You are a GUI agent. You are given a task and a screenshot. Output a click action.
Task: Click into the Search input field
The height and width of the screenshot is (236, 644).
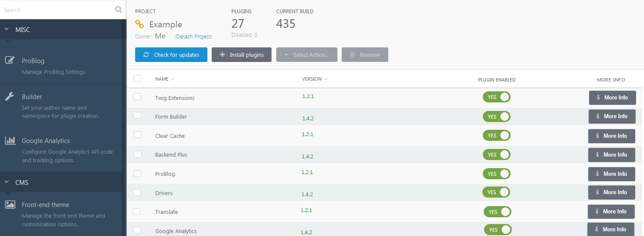point(58,9)
